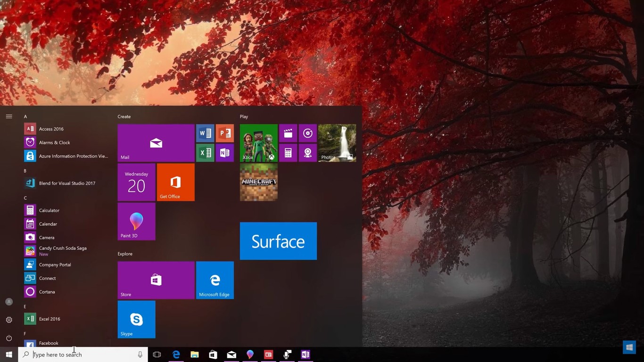
Task: Open the user account icon in Start
Action: click(x=9, y=302)
